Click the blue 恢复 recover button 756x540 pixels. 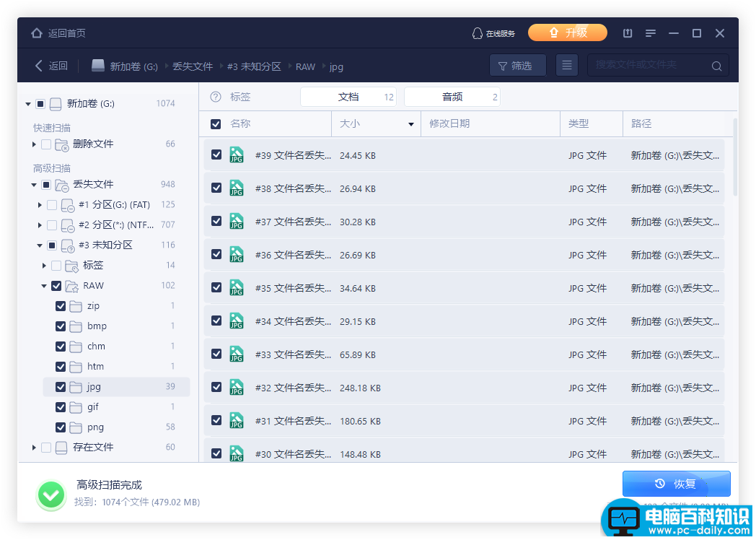(676, 484)
